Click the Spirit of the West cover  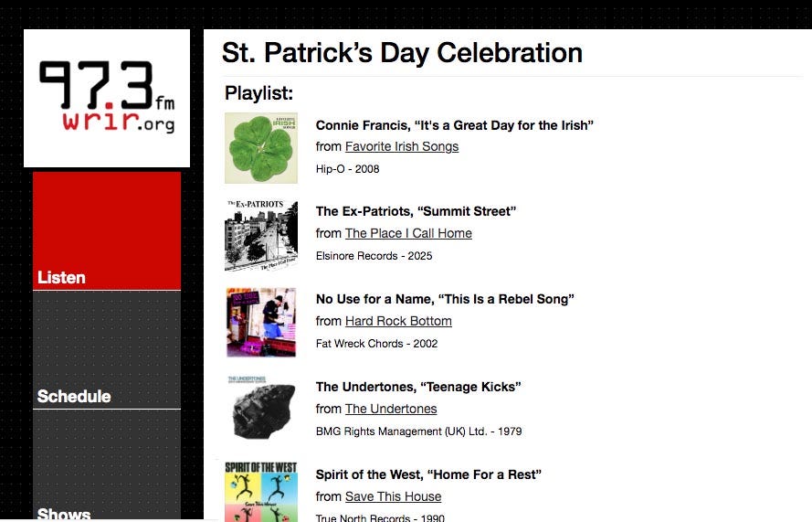261,492
